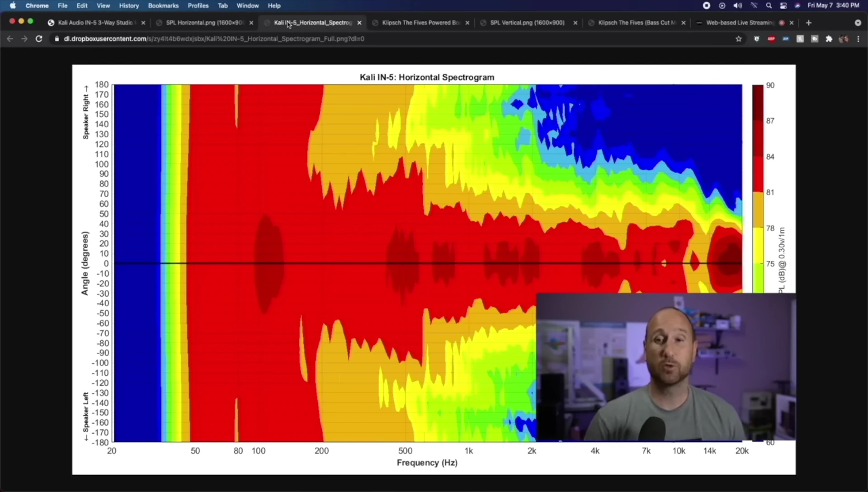Open the Window menu
Viewport: 868px width, 492px height.
(x=248, y=5)
